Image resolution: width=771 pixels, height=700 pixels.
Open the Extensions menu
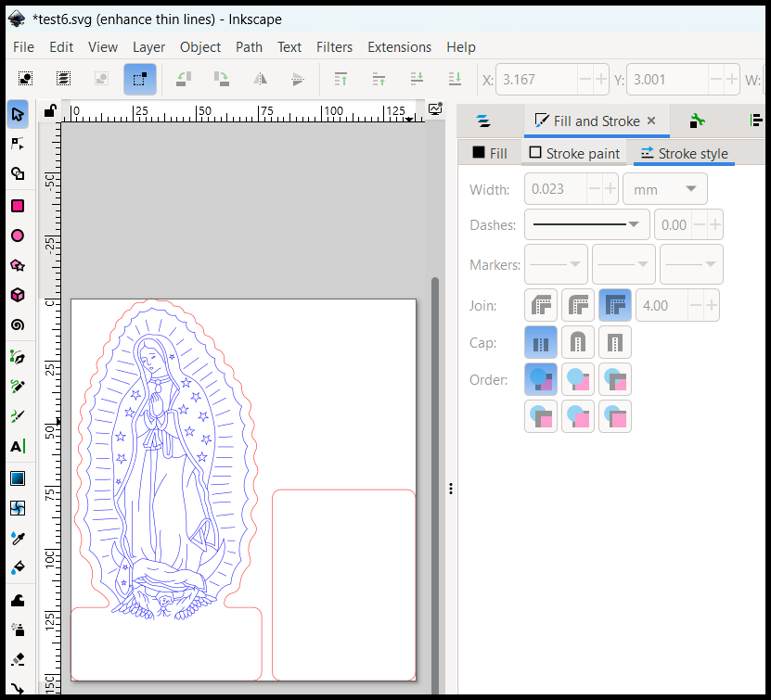[399, 47]
